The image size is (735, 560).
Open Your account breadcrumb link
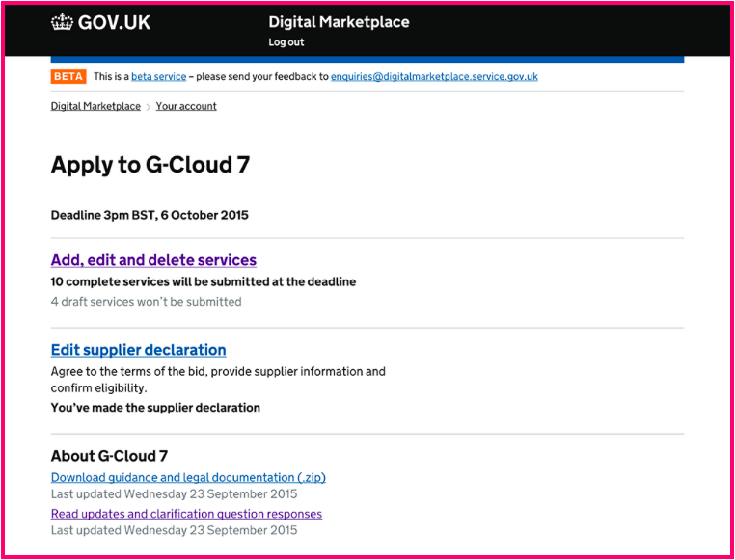click(186, 106)
